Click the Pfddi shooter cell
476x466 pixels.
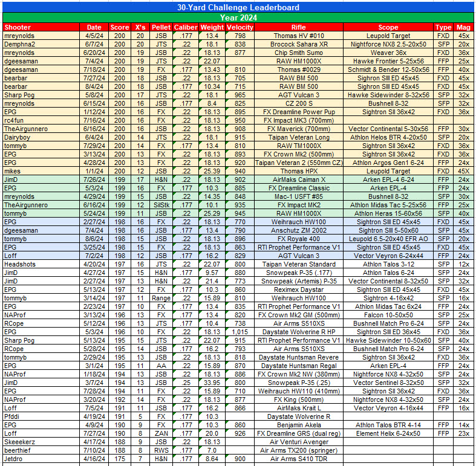[41, 416]
